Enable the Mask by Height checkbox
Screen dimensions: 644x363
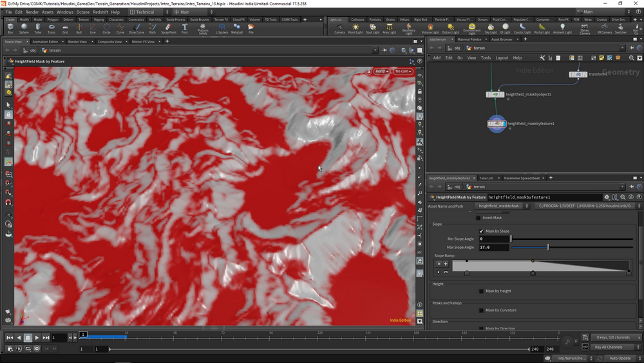point(481,291)
